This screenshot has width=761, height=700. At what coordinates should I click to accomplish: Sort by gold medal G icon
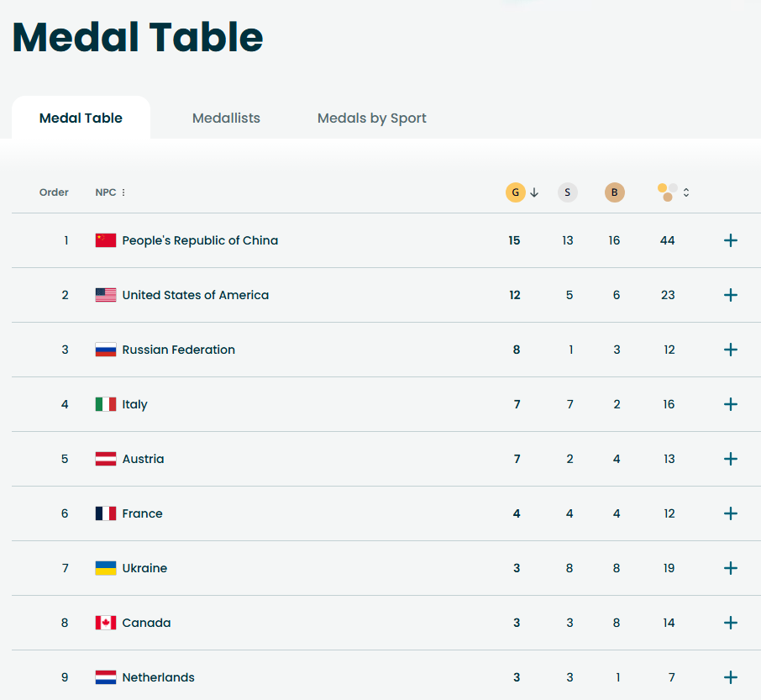tap(516, 192)
